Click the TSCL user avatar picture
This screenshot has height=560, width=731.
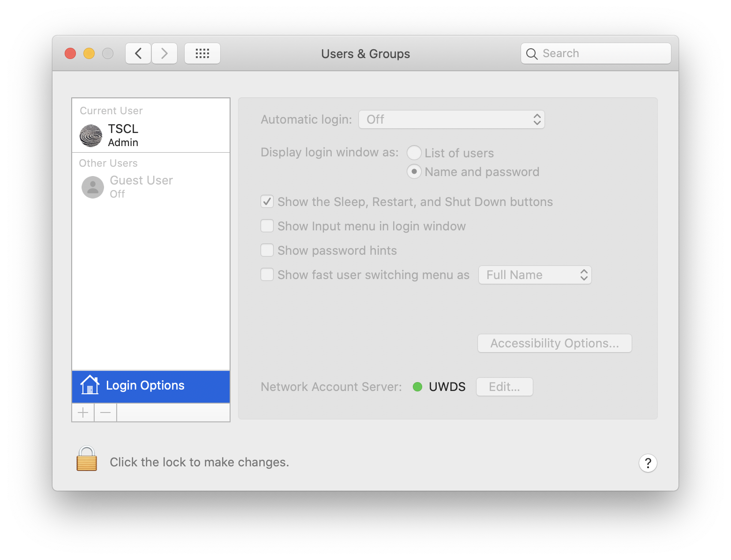91,136
